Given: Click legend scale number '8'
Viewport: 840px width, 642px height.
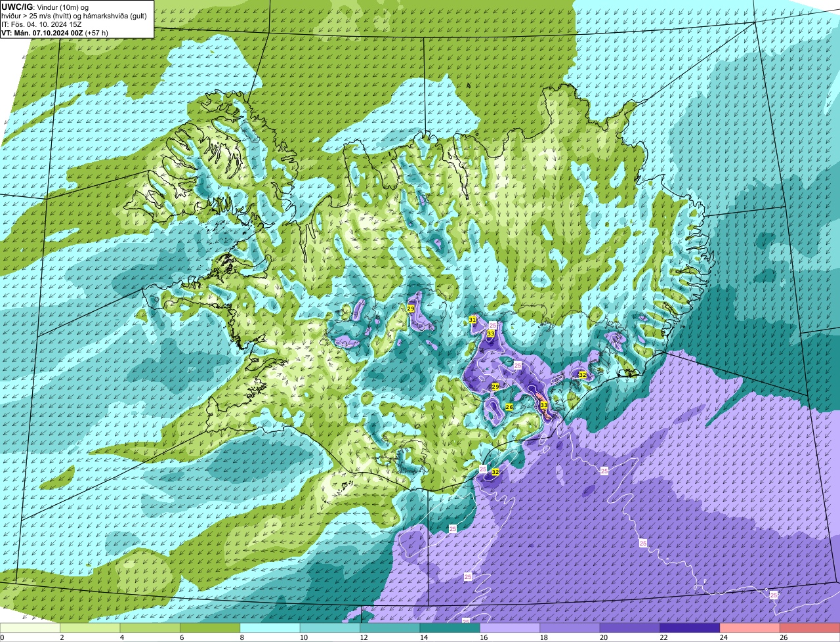Looking at the screenshot, I should [241, 637].
